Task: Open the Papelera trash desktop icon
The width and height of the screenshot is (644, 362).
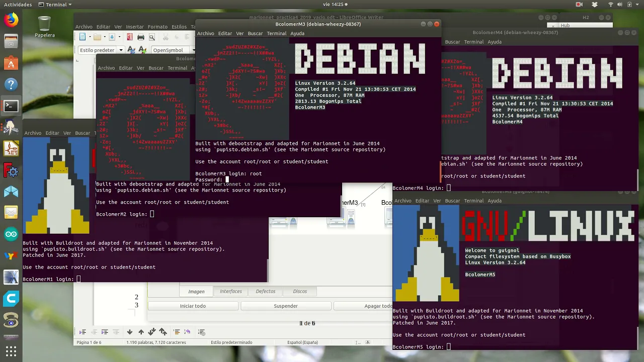Action: pos(44,27)
